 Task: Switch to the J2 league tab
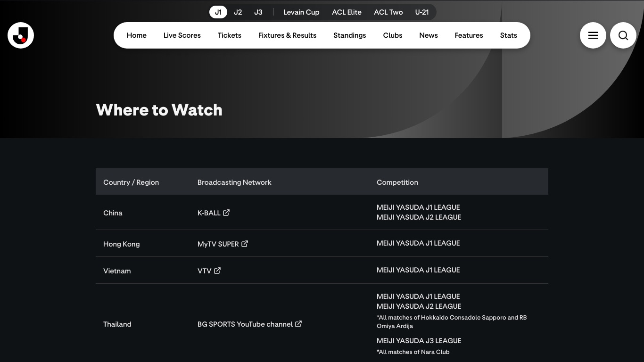point(238,12)
